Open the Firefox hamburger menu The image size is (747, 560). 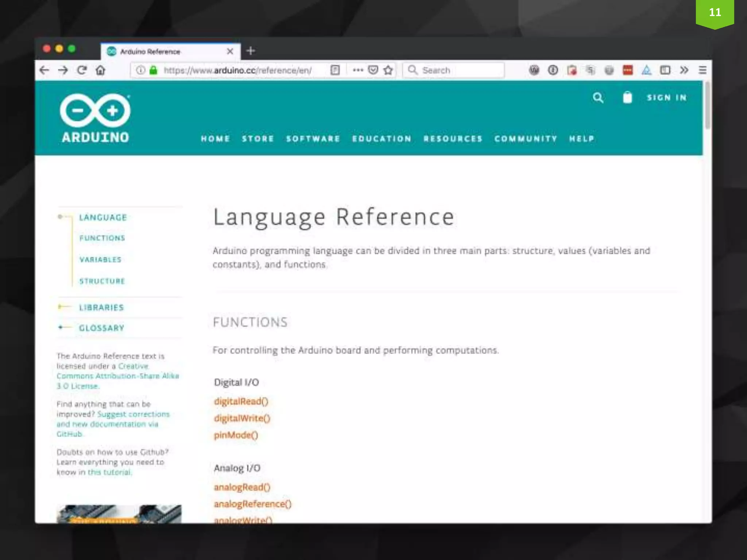click(x=703, y=70)
